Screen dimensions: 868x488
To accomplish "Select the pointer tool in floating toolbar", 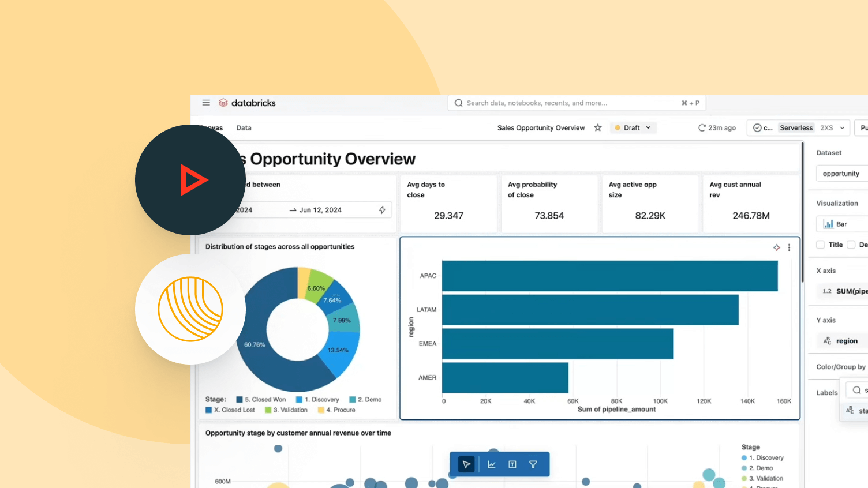I will (466, 464).
